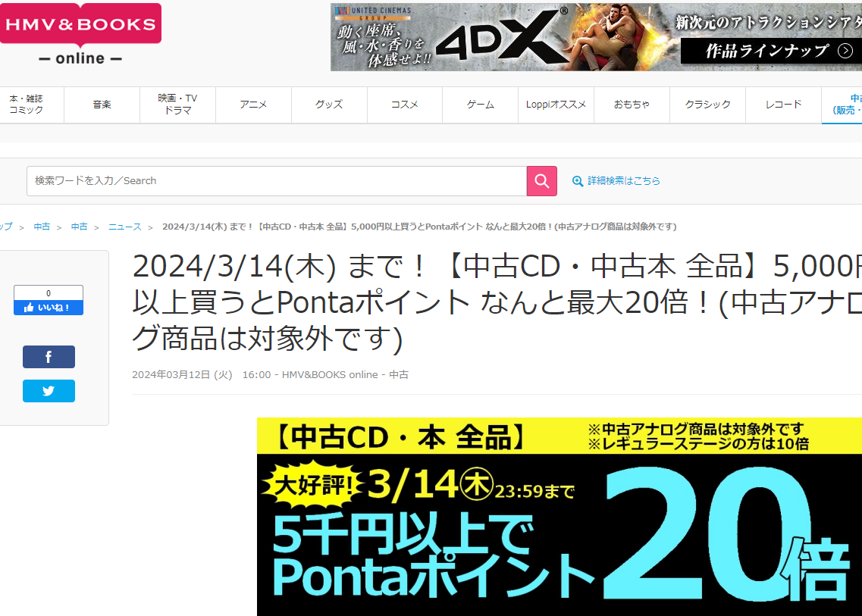Click the first 中古 breadcrumb link
862x616 pixels.
pyautogui.click(x=42, y=227)
